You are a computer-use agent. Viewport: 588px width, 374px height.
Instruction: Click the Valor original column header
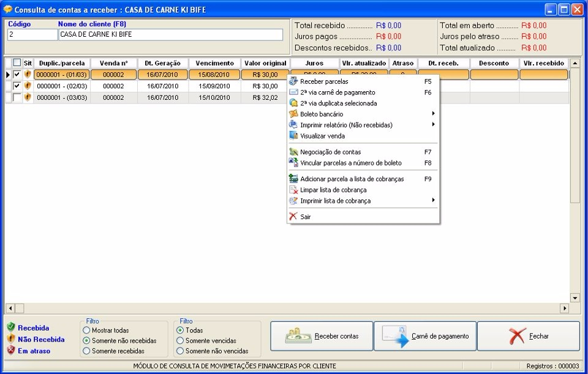pyautogui.click(x=265, y=63)
